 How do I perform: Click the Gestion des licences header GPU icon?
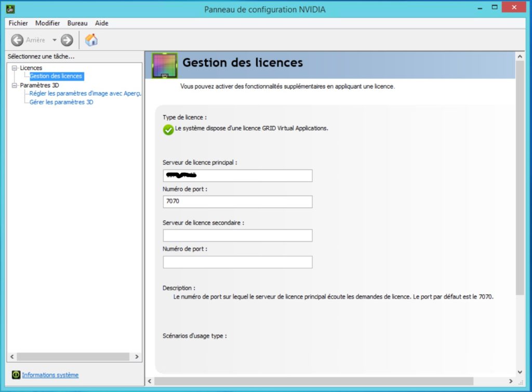coord(165,65)
